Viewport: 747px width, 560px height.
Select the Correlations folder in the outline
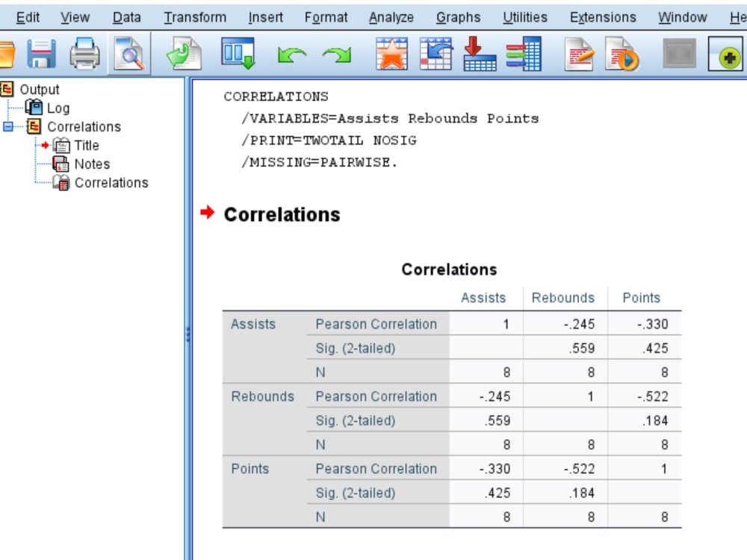point(84,127)
